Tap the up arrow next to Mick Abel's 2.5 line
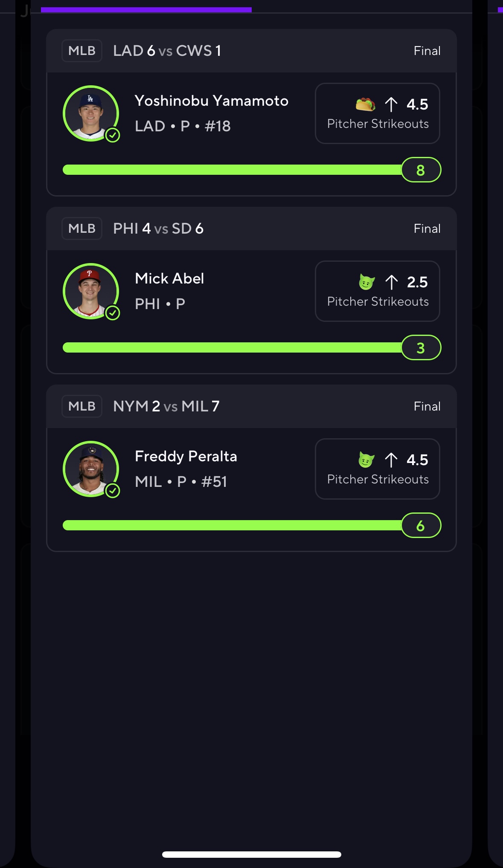This screenshot has height=868, width=503. click(x=392, y=282)
